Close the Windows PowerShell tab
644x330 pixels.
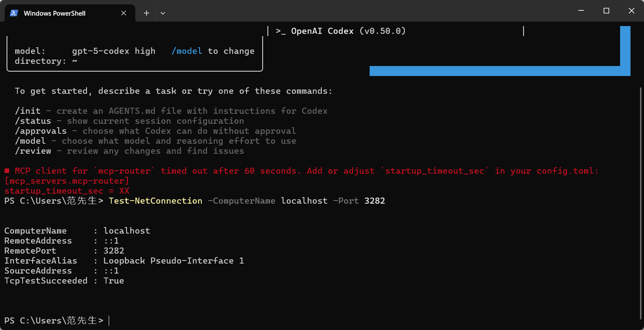tap(124, 13)
